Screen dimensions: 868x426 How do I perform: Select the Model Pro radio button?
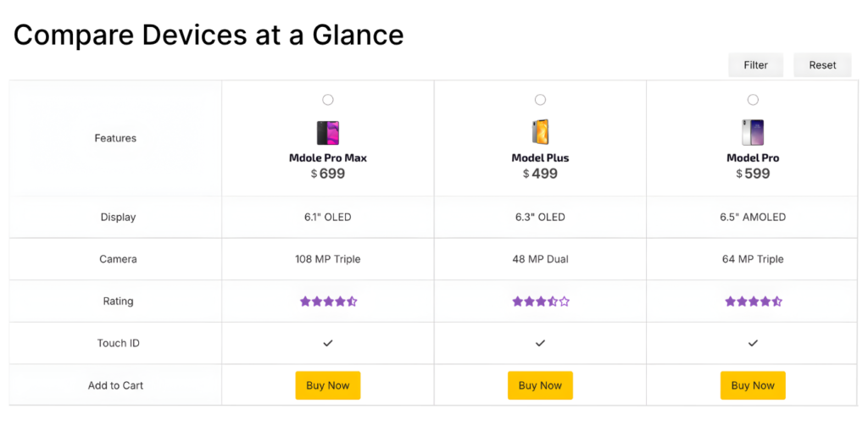(x=753, y=100)
